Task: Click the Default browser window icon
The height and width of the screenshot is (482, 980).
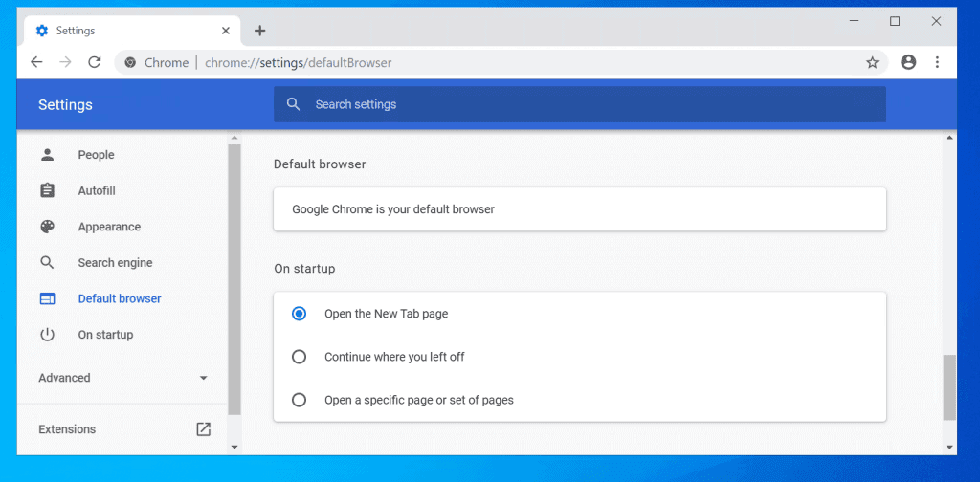Action: point(48,298)
